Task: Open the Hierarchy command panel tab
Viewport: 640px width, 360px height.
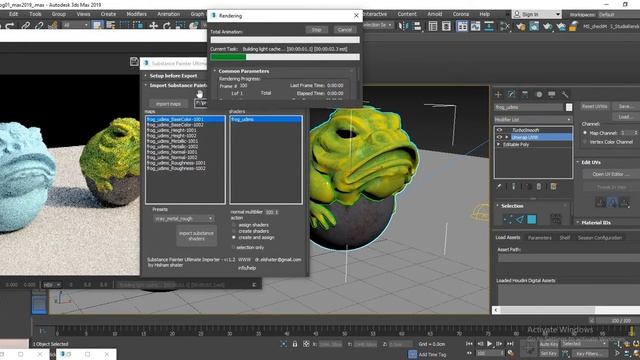Action: [x=525, y=94]
